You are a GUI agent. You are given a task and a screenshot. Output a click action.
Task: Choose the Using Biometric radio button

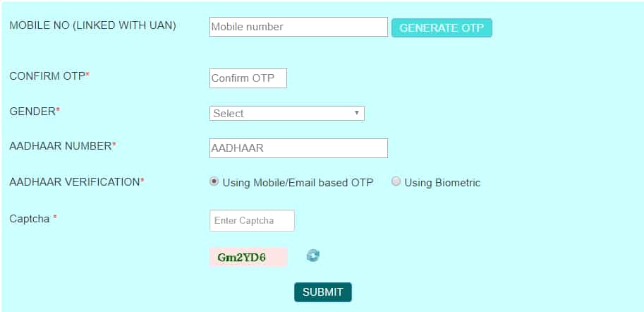click(396, 181)
